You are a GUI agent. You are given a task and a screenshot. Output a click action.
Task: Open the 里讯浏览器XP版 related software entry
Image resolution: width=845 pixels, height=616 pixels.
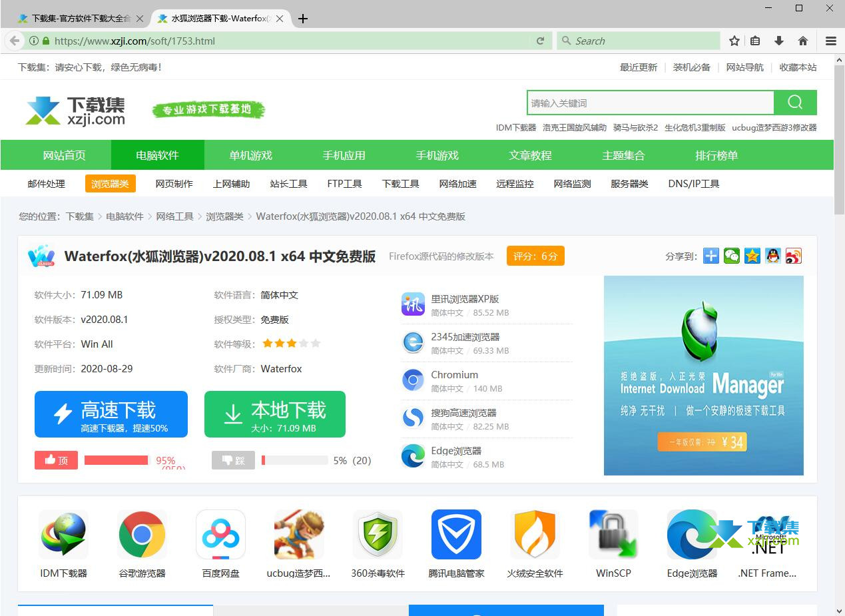click(487, 305)
